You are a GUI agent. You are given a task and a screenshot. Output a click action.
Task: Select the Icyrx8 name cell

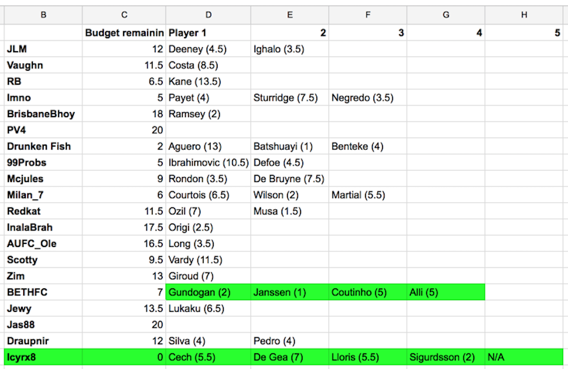pyautogui.click(x=43, y=357)
